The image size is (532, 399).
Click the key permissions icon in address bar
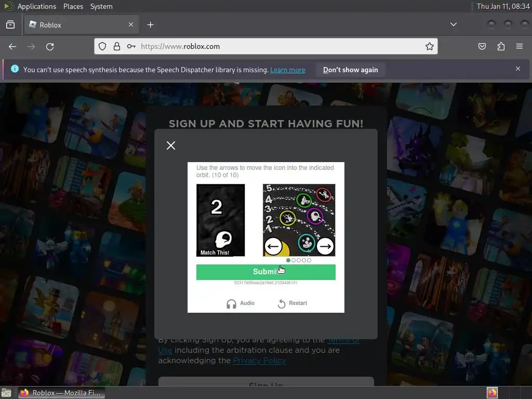tap(131, 46)
